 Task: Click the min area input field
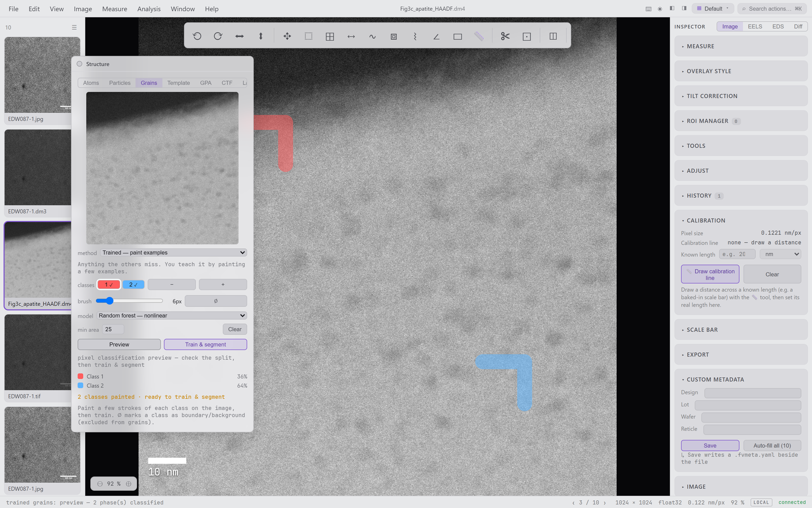pyautogui.click(x=113, y=329)
